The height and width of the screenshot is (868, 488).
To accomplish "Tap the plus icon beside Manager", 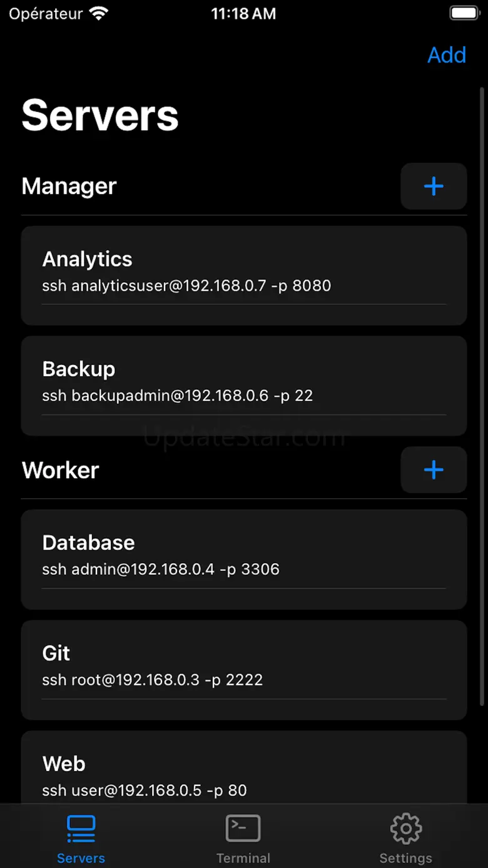I will pyautogui.click(x=434, y=186).
